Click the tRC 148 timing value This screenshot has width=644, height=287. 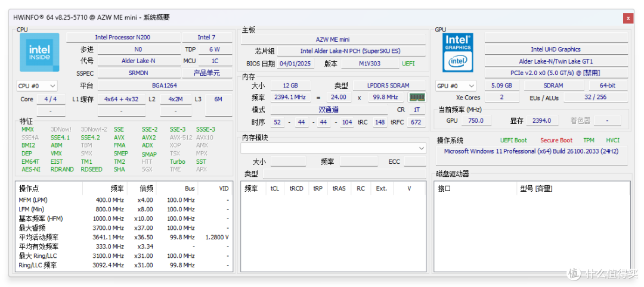coord(380,122)
